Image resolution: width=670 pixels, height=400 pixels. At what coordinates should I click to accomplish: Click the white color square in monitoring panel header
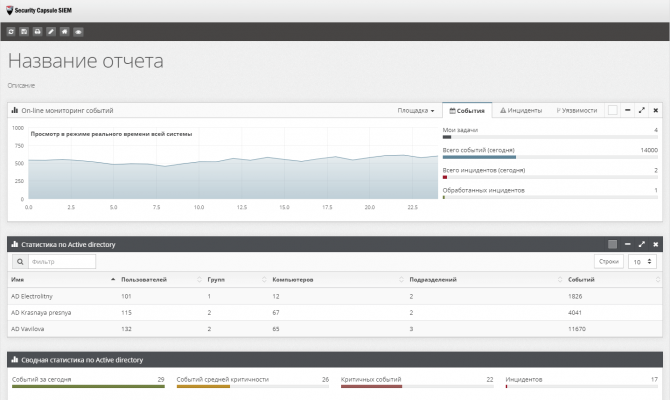point(612,110)
